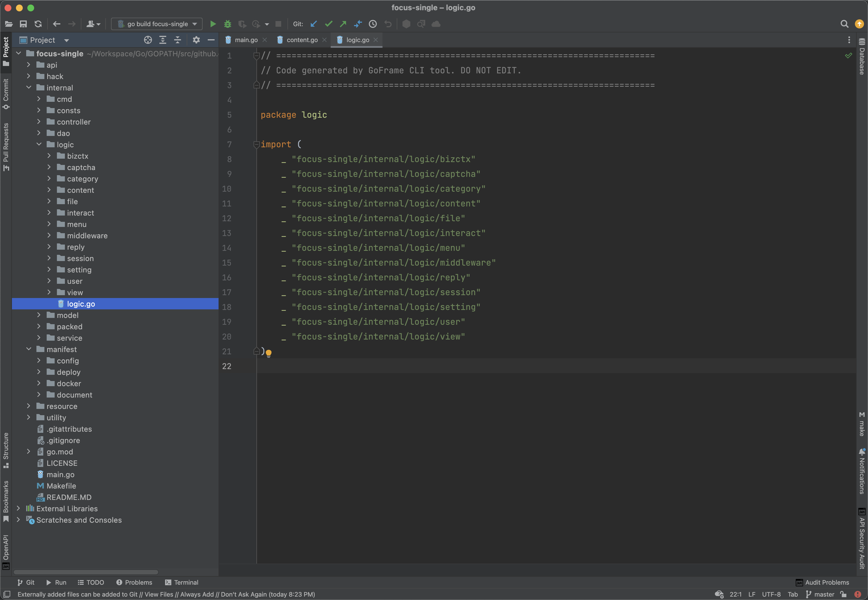
Task: Collapse the internal folder
Action: tap(28, 87)
